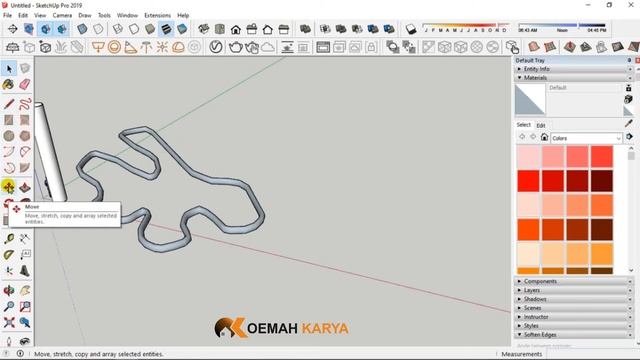Image resolution: width=640 pixels, height=360 pixels.
Task: Choose the Freehand squiggle tool
Action: click(25, 104)
